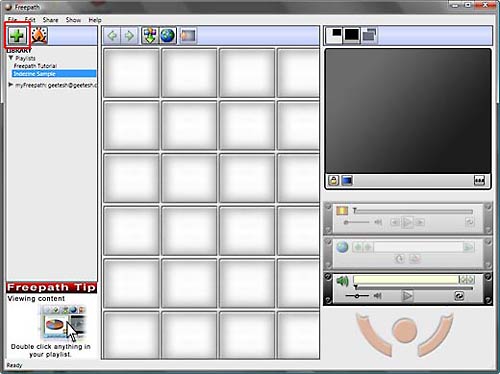Open the File menu

[x=12, y=20]
